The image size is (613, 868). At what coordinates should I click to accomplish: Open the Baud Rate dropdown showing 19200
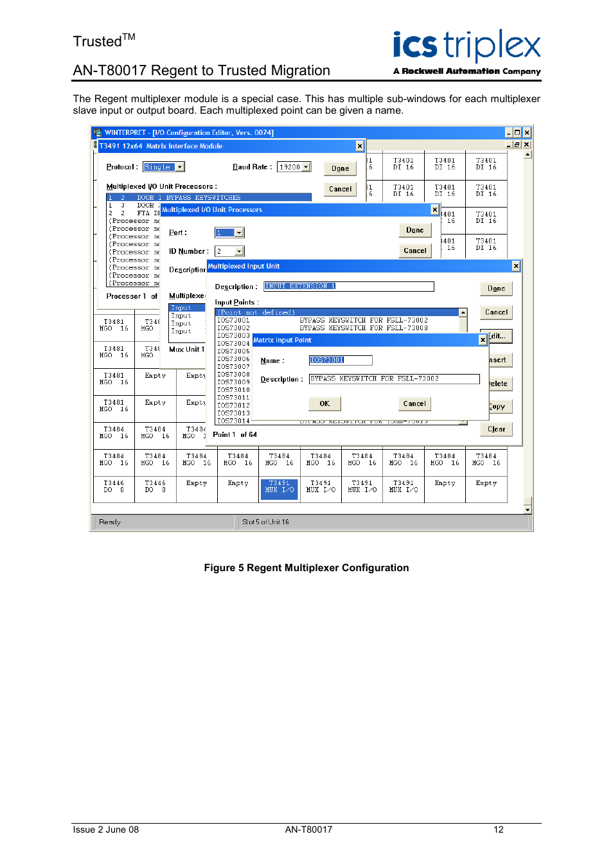click(x=306, y=167)
